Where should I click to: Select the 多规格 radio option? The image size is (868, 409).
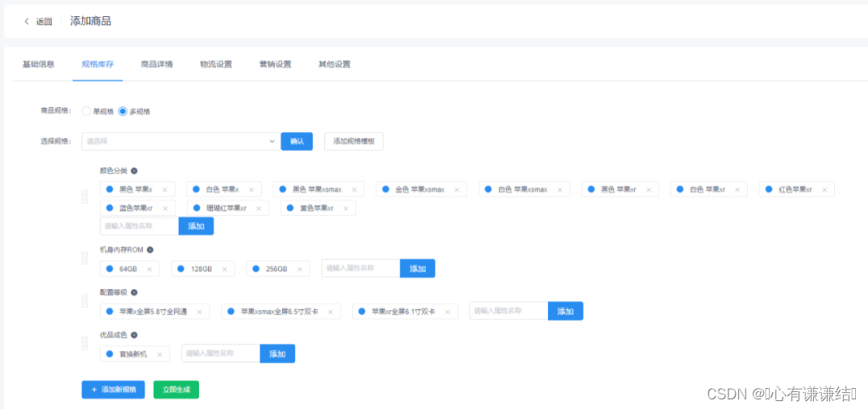pos(123,111)
